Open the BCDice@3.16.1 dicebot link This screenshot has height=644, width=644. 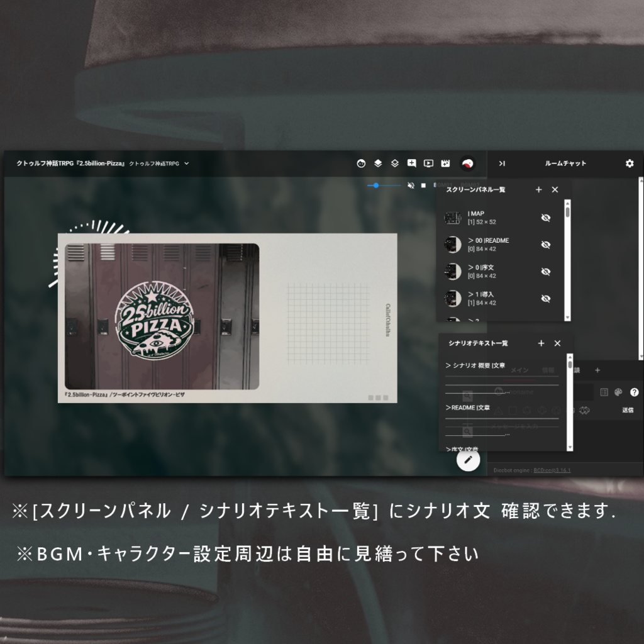[x=552, y=470]
